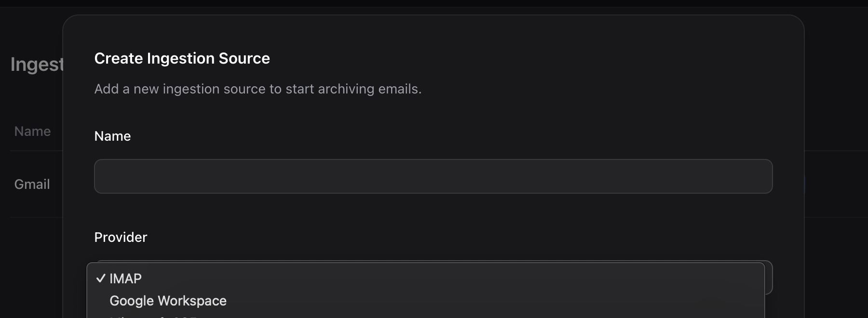
Task: Click the Gmail row behind the dialog
Action: tap(32, 184)
